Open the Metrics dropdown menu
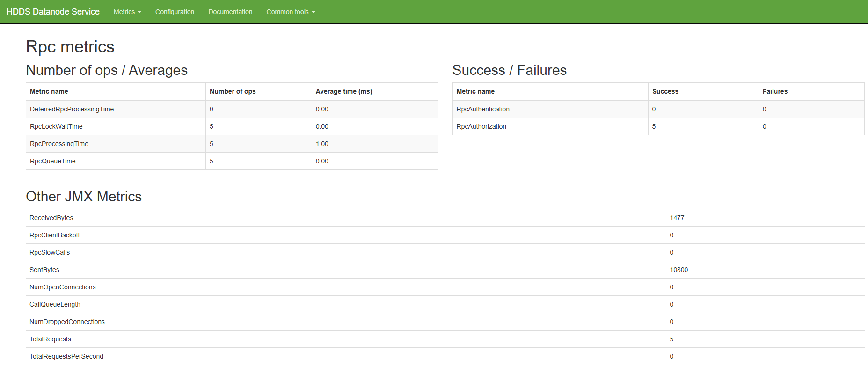The image size is (868, 368). (x=127, y=12)
